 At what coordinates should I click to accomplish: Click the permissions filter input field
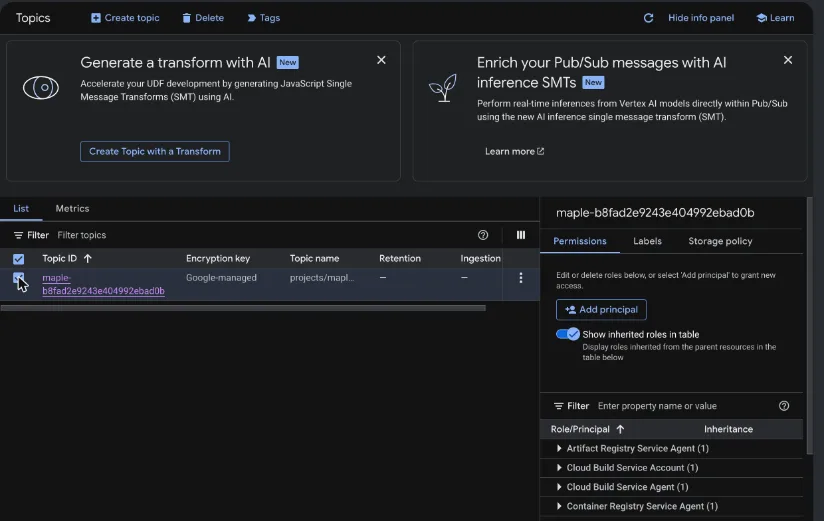click(683, 406)
